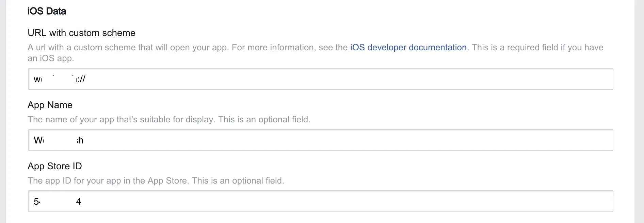Click the "App Name" field label
Viewport: 644px width, 223px height.
(50, 105)
